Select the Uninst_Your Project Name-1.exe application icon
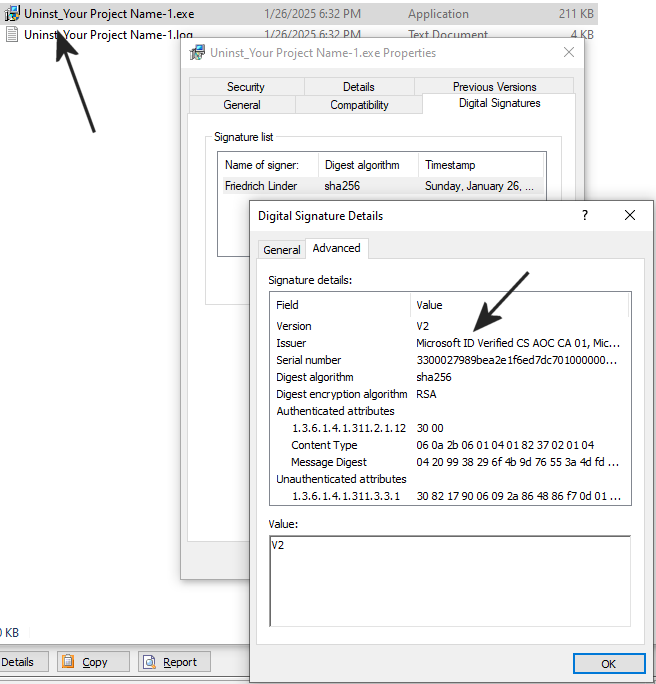This screenshot has width=656, height=684. [12, 14]
